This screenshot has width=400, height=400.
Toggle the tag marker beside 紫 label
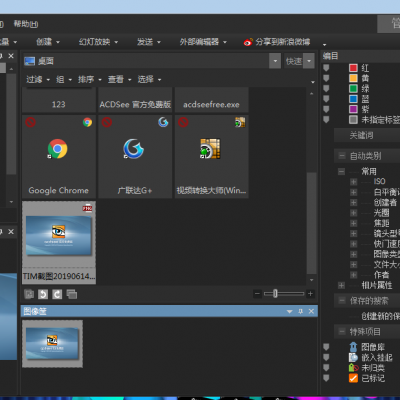pyautogui.click(x=326, y=109)
